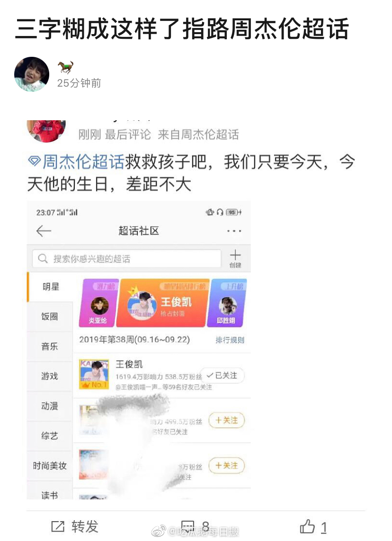
Task: Focus the 搜索你感兴趣的超话 search field
Action: coord(126,258)
